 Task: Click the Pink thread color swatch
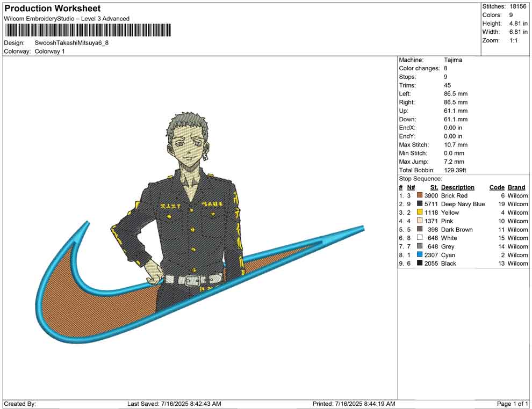point(420,221)
